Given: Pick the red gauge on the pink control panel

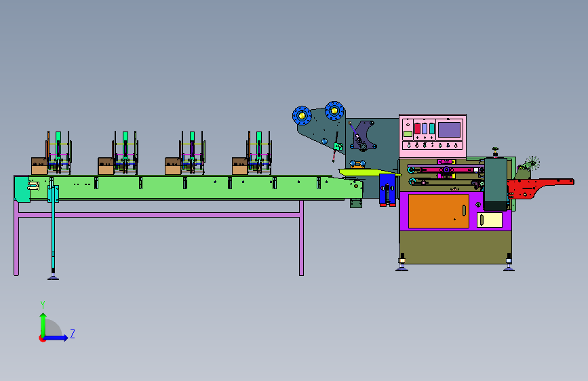Looking at the screenshot, I should pyautogui.click(x=417, y=129).
